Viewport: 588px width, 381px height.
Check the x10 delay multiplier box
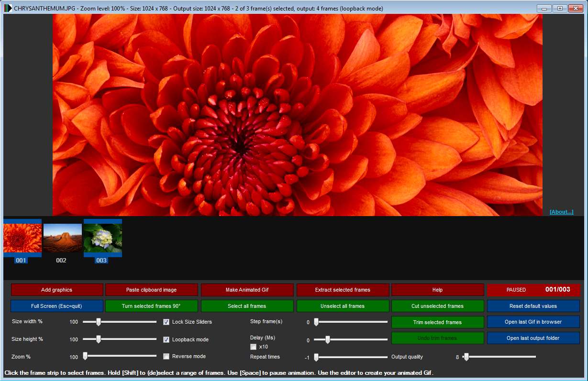(254, 347)
